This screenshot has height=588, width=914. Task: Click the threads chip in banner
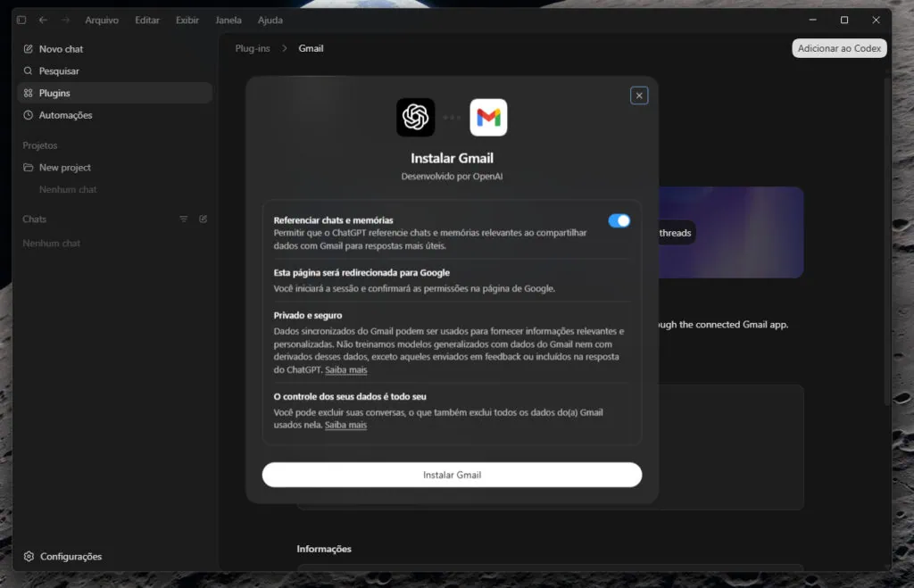pos(675,233)
